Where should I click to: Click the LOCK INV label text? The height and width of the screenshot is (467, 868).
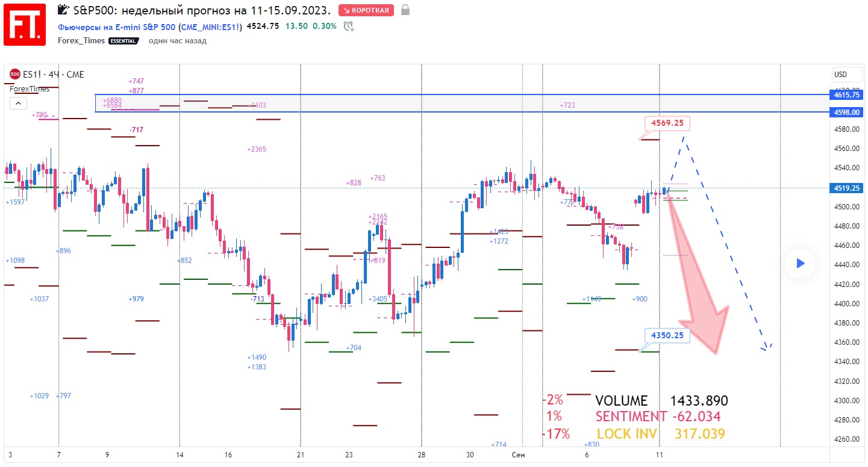[626, 434]
